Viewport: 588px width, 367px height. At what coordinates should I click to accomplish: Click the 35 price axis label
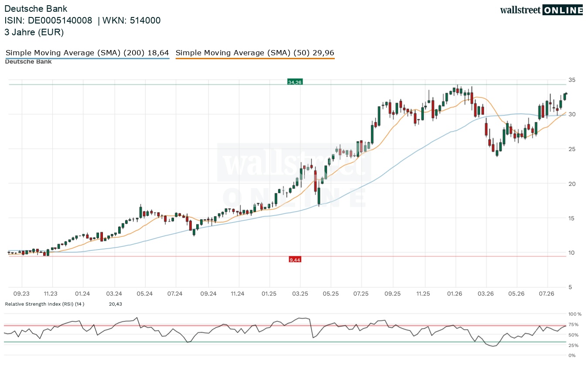pos(572,80)
